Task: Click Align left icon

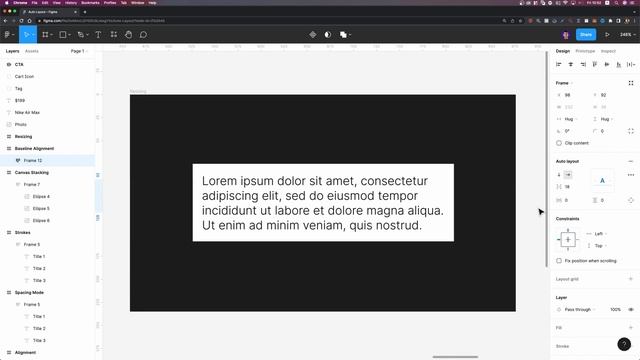Action: [x=559, y=64]
